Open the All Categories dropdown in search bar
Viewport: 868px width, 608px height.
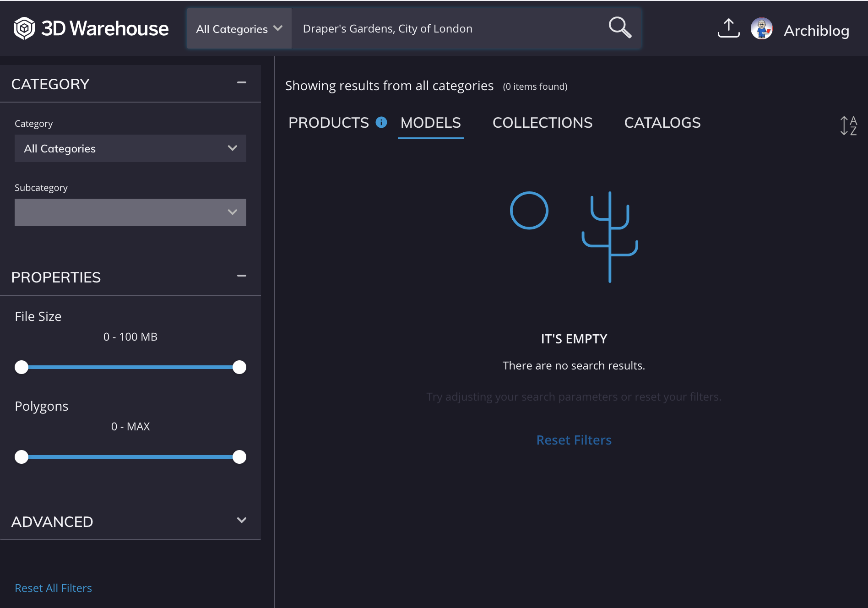pos(239,29)
